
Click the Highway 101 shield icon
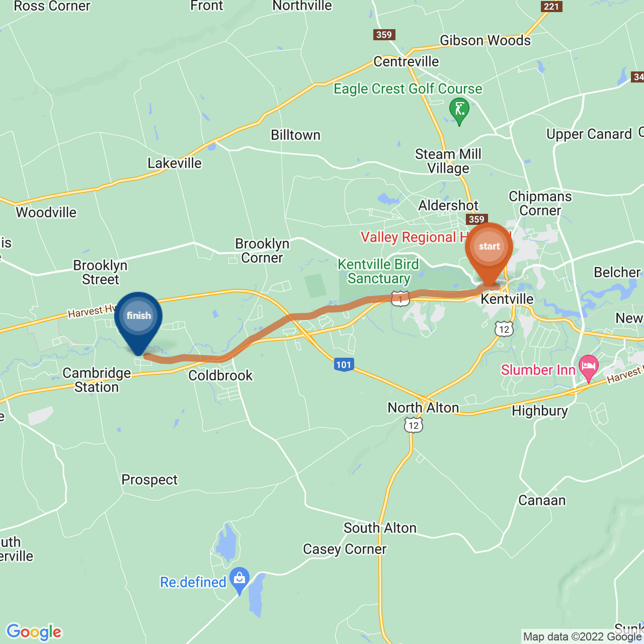coord(344,365)
